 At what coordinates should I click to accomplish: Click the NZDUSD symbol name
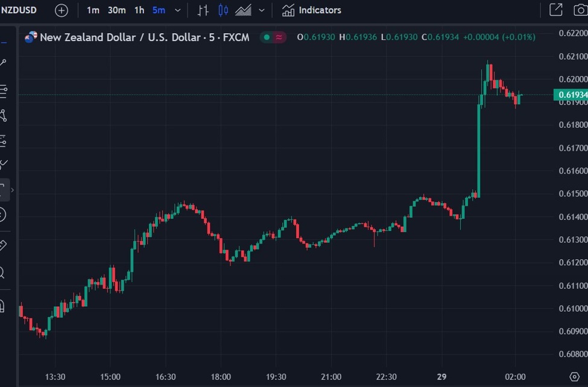pyautogui.click(x=19, y=10)
